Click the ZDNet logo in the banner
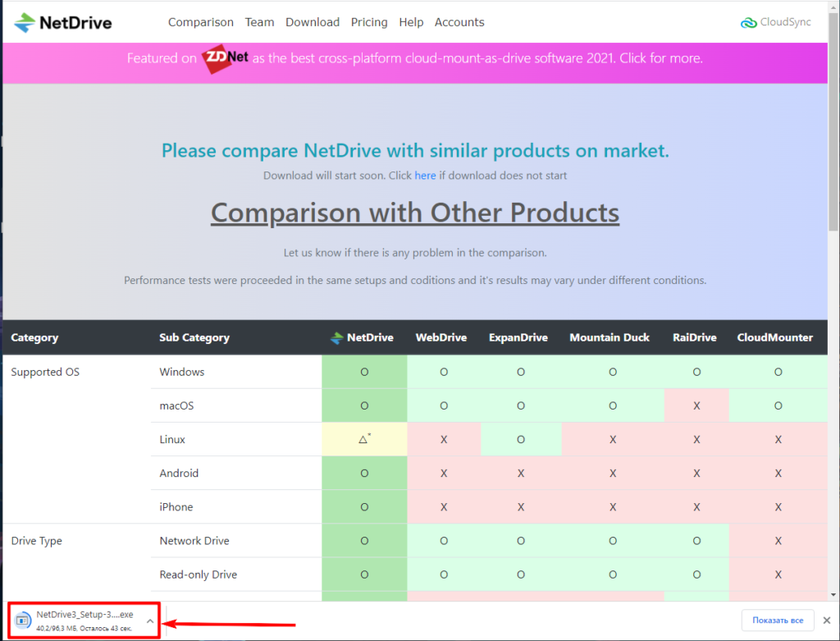This screenshot has height=641, width=840. [x=225, y=59]
